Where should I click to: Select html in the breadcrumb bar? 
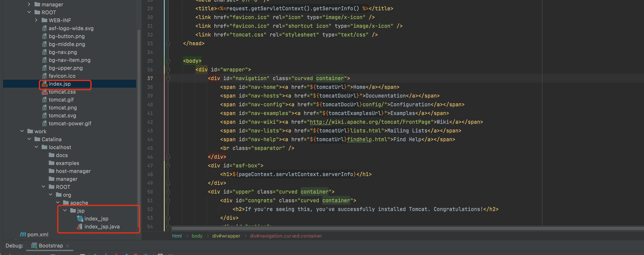coord(177,236)
